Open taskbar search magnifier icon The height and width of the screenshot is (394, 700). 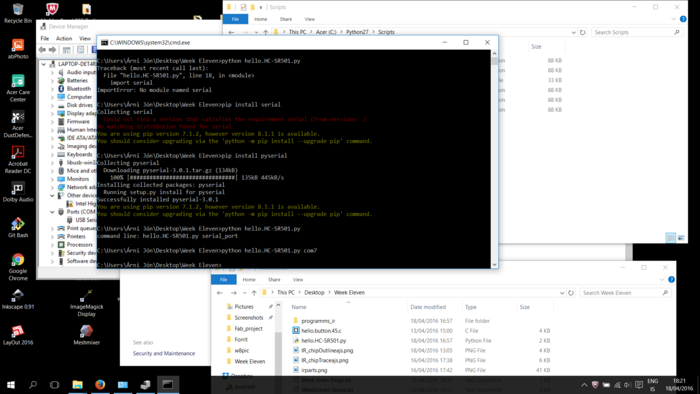click(33, 385)
